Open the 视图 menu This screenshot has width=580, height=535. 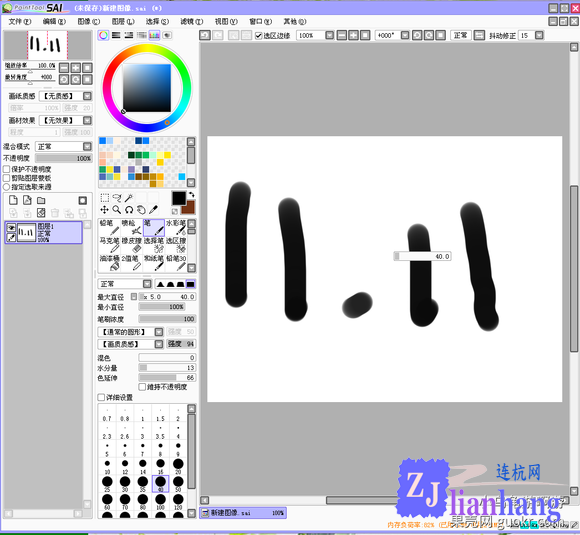coord(226,21)
